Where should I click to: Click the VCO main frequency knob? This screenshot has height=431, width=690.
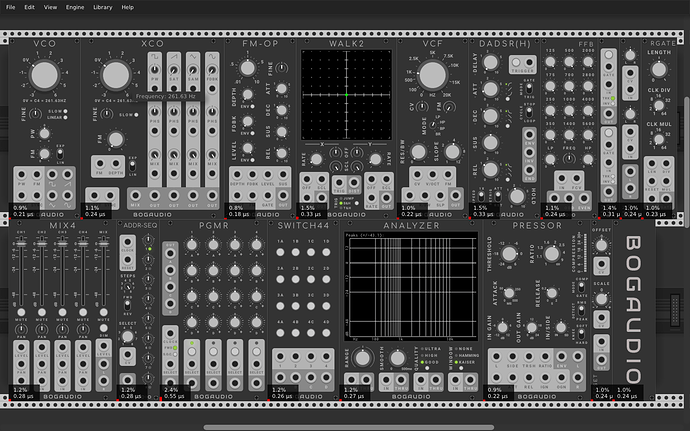click(x=44, y=75)
